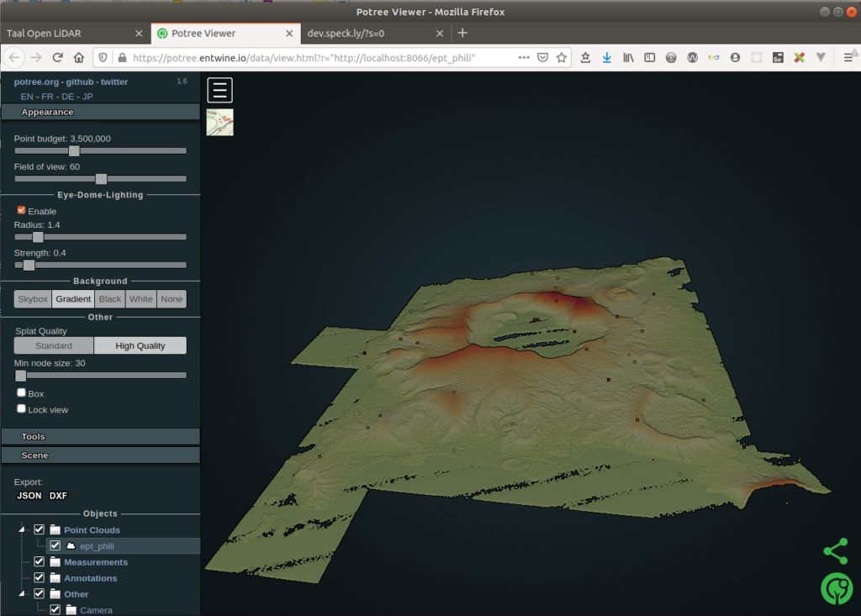Select the Potree Viewer browser tab

225,34
